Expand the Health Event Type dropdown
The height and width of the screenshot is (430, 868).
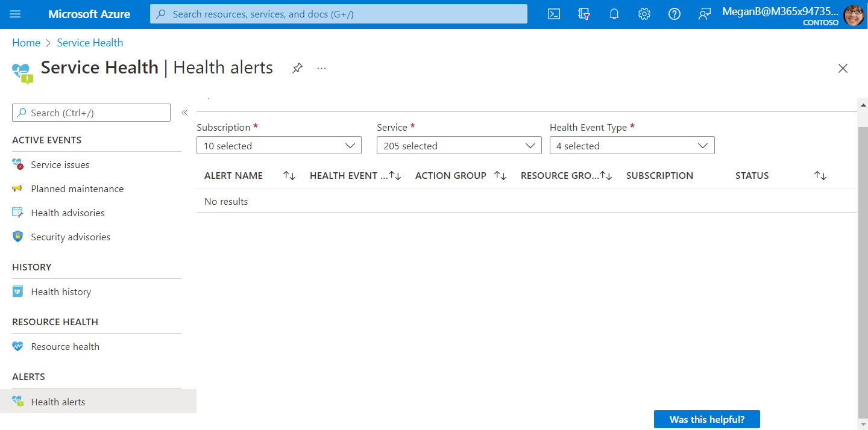click(632, 145)
